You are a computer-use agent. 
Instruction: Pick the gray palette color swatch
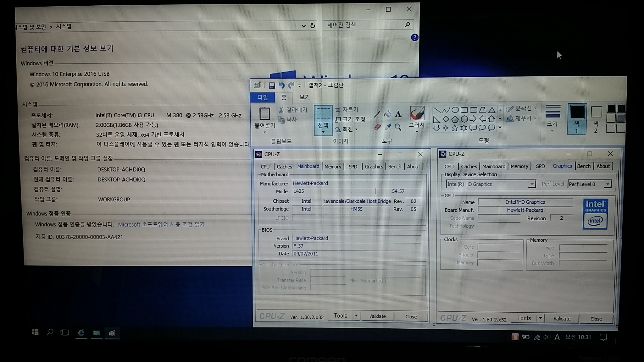pyautogui.click(x=621, y=118)
